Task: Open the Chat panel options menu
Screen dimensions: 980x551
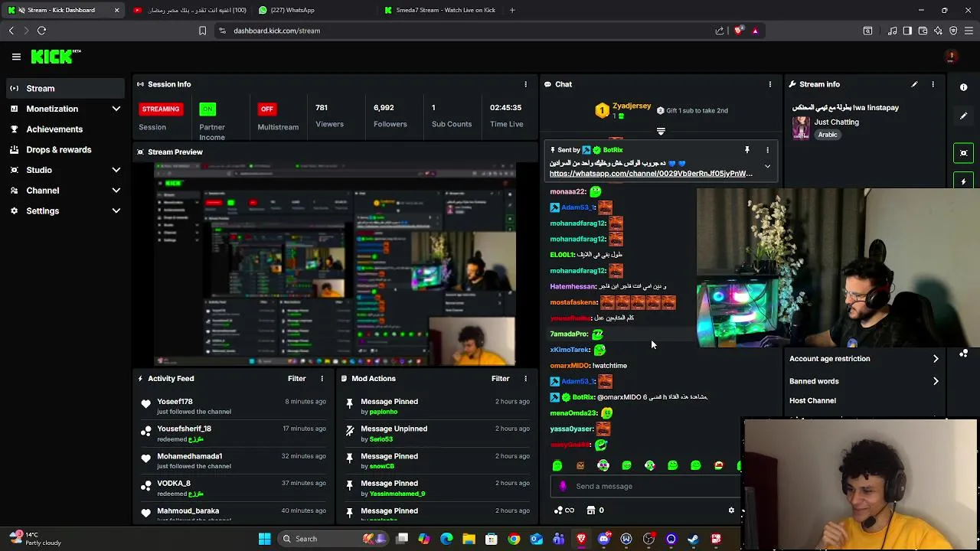Action: coord(770,84)
